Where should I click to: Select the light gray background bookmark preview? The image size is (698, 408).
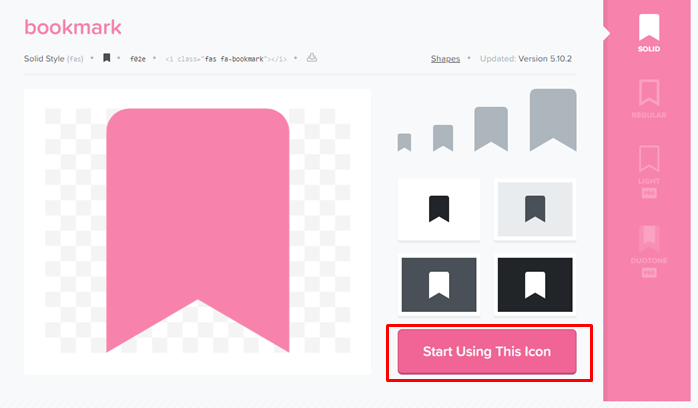(535, 209)
